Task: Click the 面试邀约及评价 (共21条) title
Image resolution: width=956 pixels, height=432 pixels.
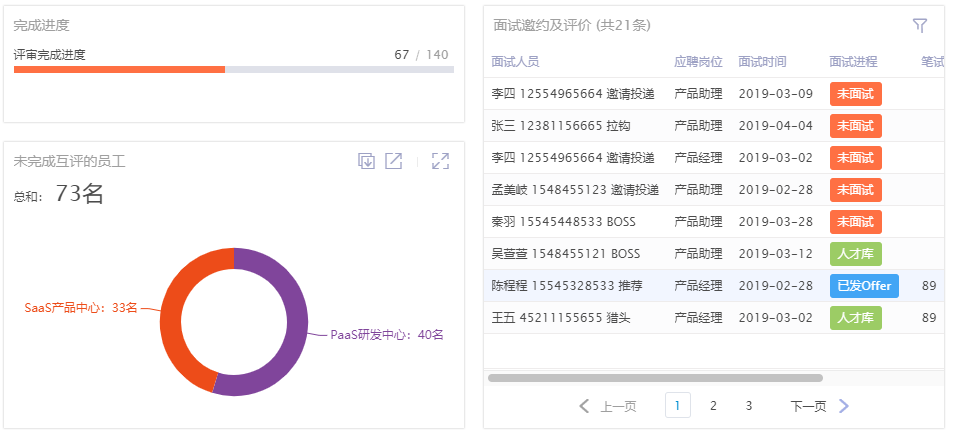Action: [572, 26]
